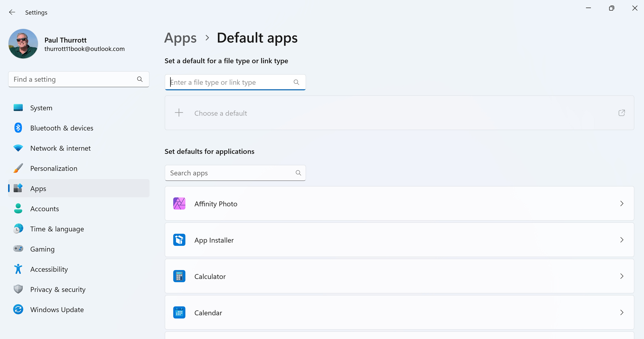The width and height of the screenshot is (644, 339).
Task: Navigate to Apps in the breadcrumb
Action: [x=180, y=38]
